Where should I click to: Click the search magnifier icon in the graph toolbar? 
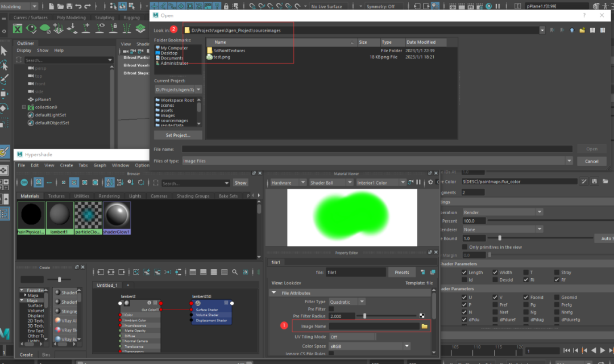click(235, 272)
